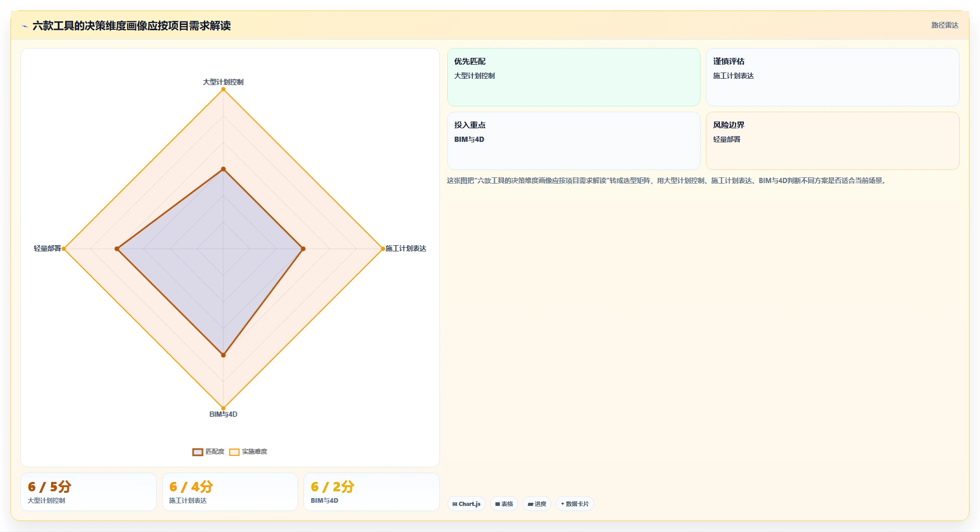Click the 进度 tag chip
The height and width of the screenshot is (532, 980).
[x=537, y=504]
